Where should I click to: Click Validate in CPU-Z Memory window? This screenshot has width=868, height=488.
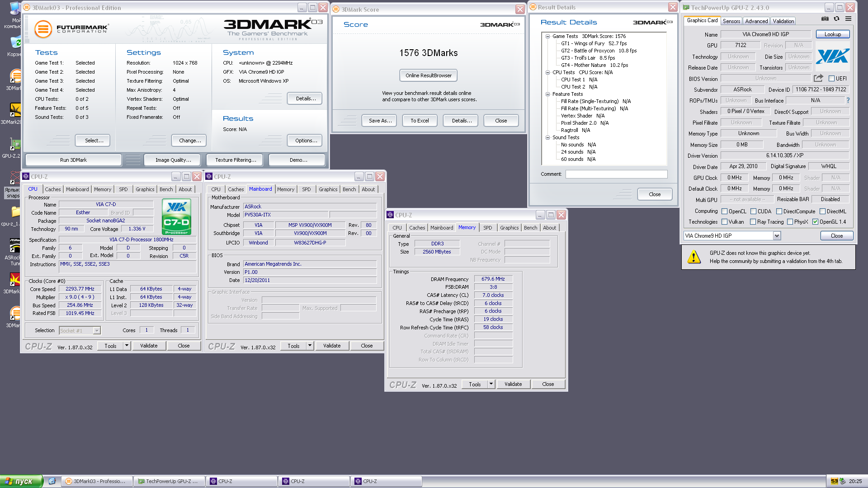(513, 384)
